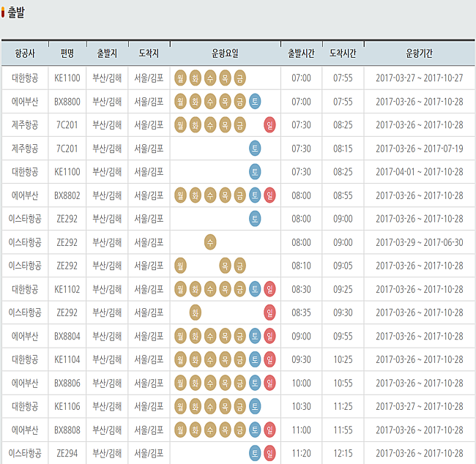
Task: Click the 월 badge in the BX8804 row
Action: point(180,336)
